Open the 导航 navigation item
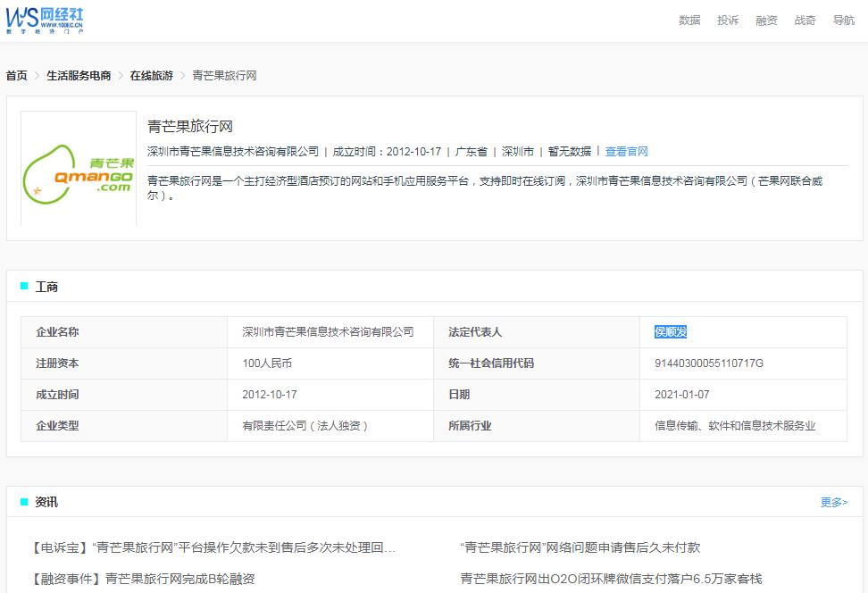 (x=843, y=20)
